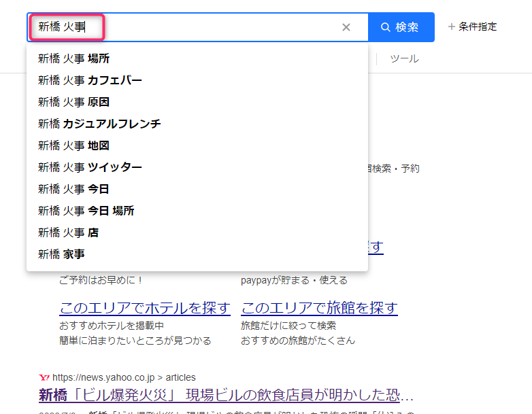This screenshot has width=532, height=414.
Task: Open link このエリアでホテルを探す
Action: coord(145,308)
